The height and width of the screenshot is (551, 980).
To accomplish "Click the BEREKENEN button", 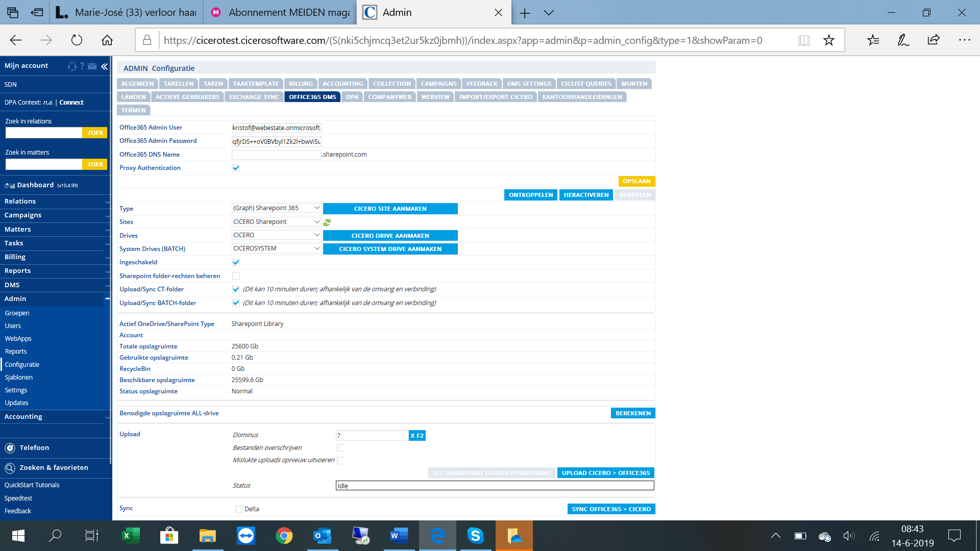I will tap(633, 413).
